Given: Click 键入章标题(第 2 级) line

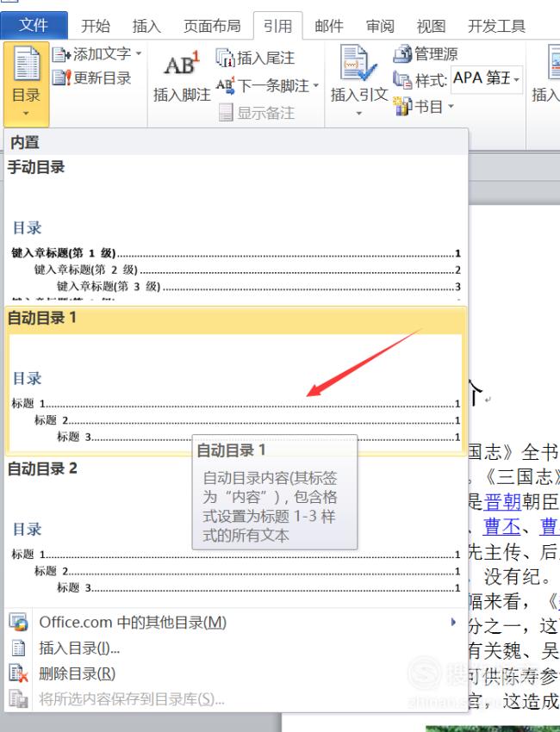Looking at the screenshot, I should click(x=247, y=270).
